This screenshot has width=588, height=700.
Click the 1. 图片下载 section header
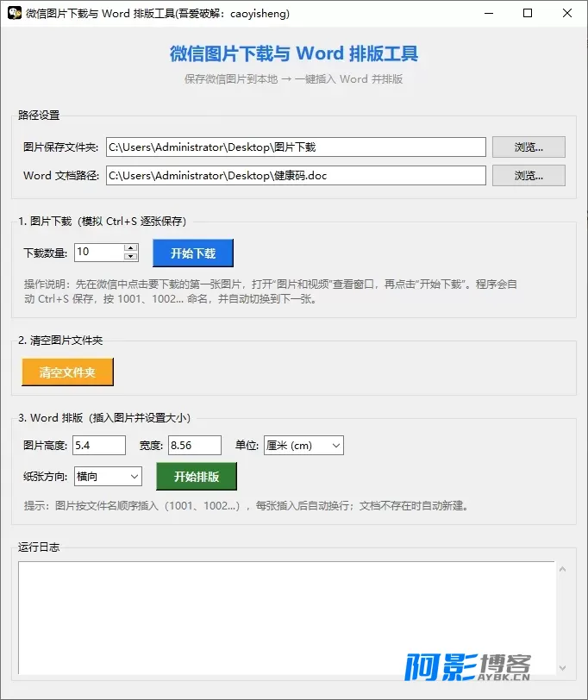103,222
